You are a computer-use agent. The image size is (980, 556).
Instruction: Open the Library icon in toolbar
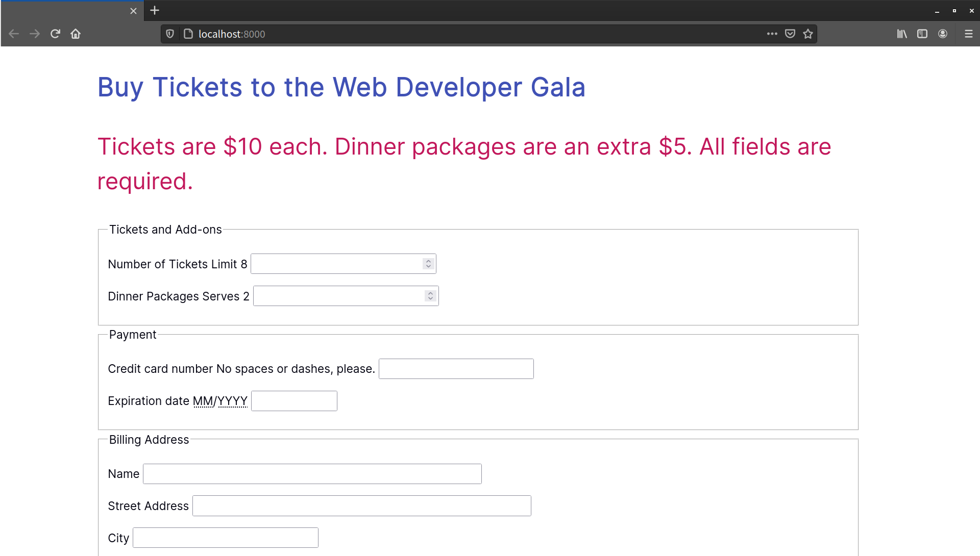coord(902,34)
